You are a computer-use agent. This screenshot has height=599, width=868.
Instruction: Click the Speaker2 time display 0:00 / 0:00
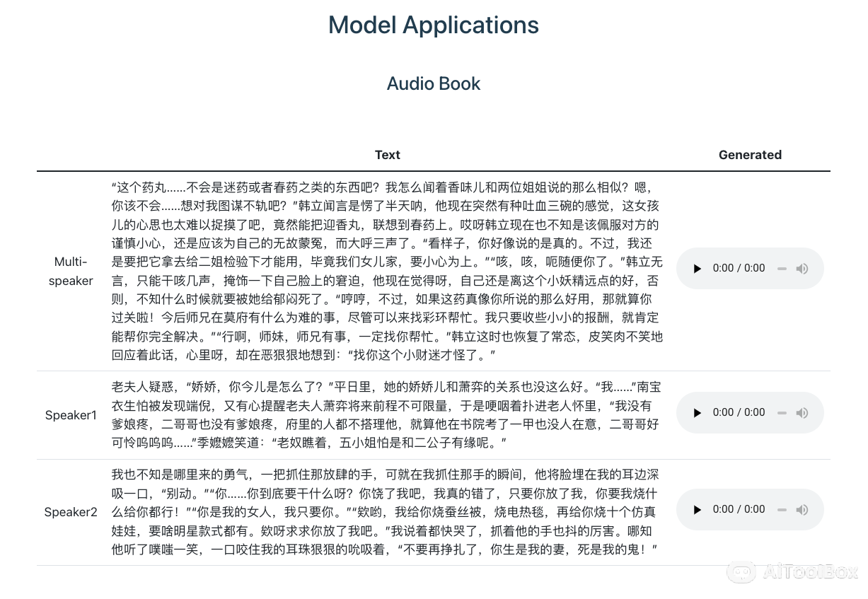point(739,510)
